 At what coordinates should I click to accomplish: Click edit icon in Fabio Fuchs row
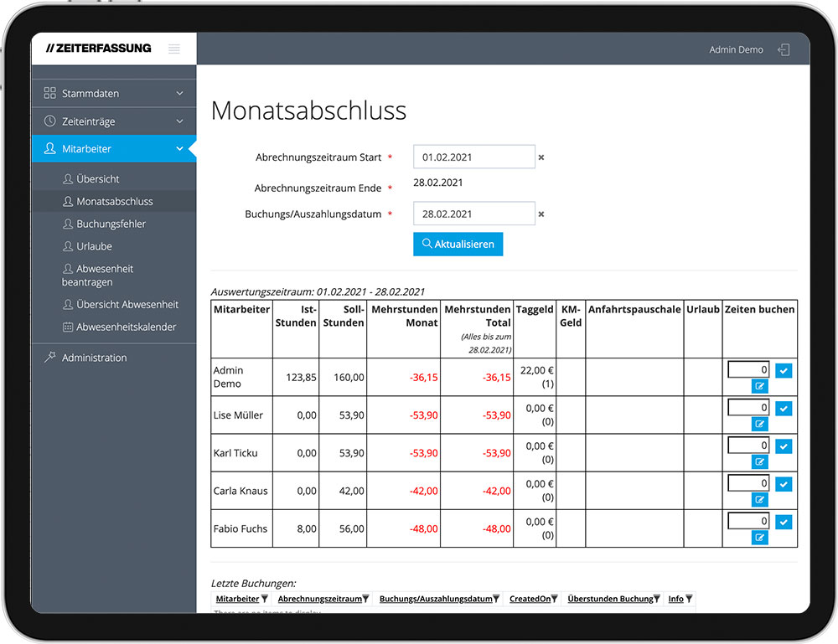click(x=759, y=538)
